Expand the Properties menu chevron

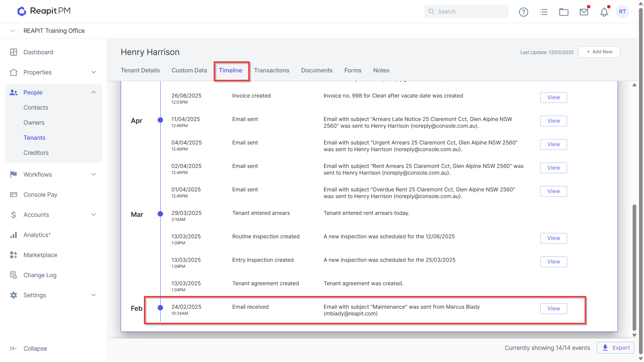(94, 72)
